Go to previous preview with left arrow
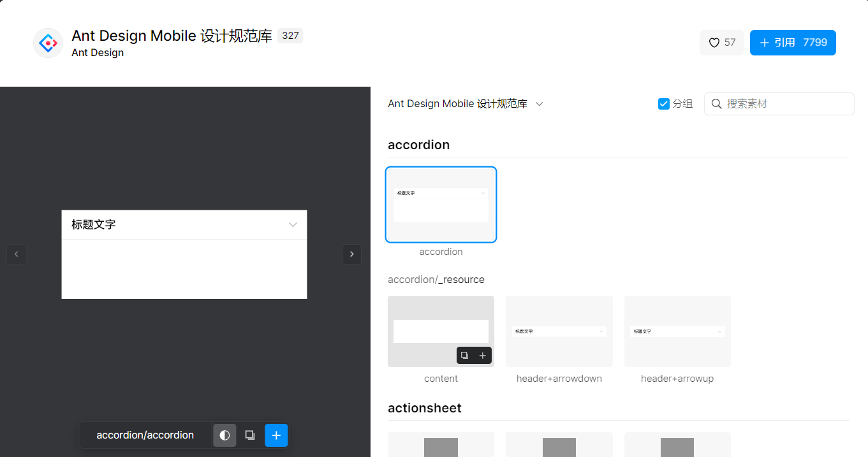 coord(17,254)
